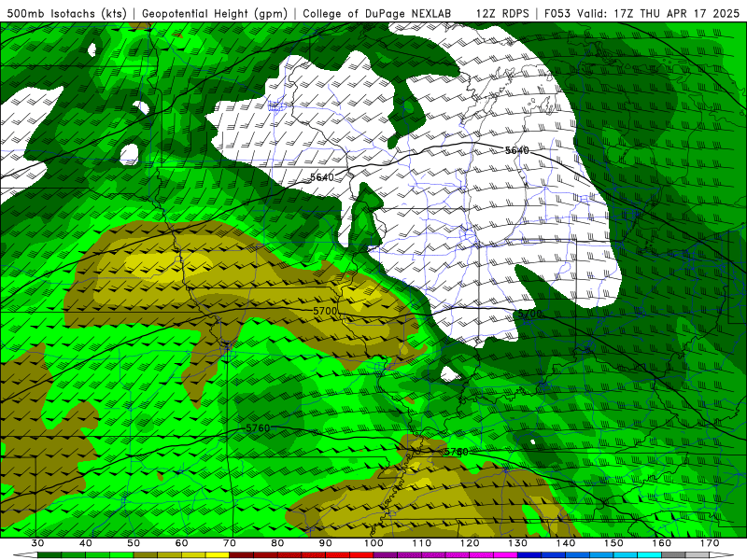Image resolution: width=747 pixels, height=560 pixels.
Task: Select the 60 label on the color scale
Action: pyautogui.click(x=181, y=543)
